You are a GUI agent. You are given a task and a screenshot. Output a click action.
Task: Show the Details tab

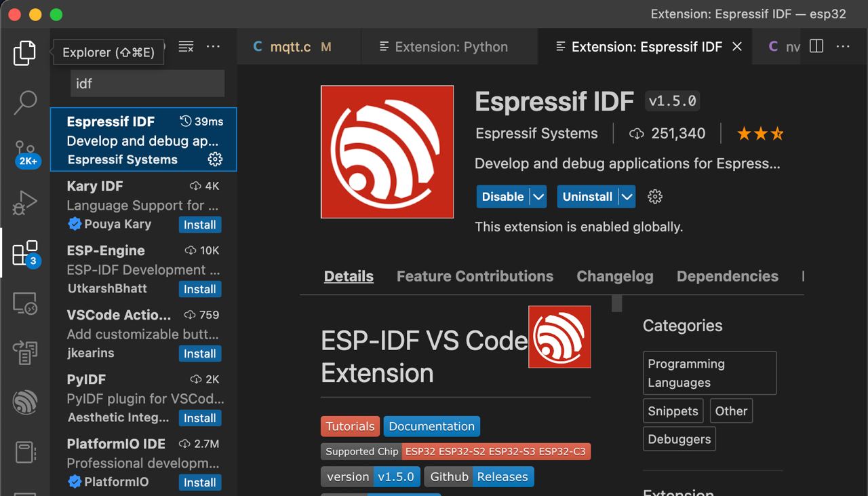pos(349,276)
